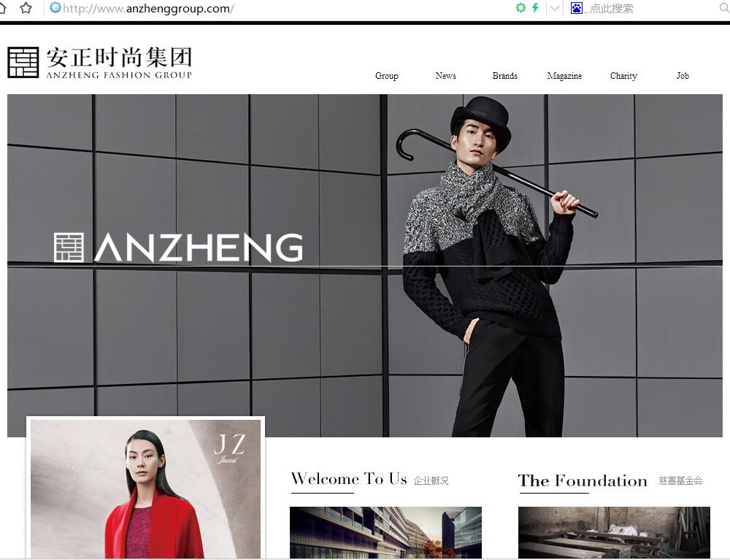730x560 pixels.
Task: Click the blue globe site icon
Action: tap(55, 7)
